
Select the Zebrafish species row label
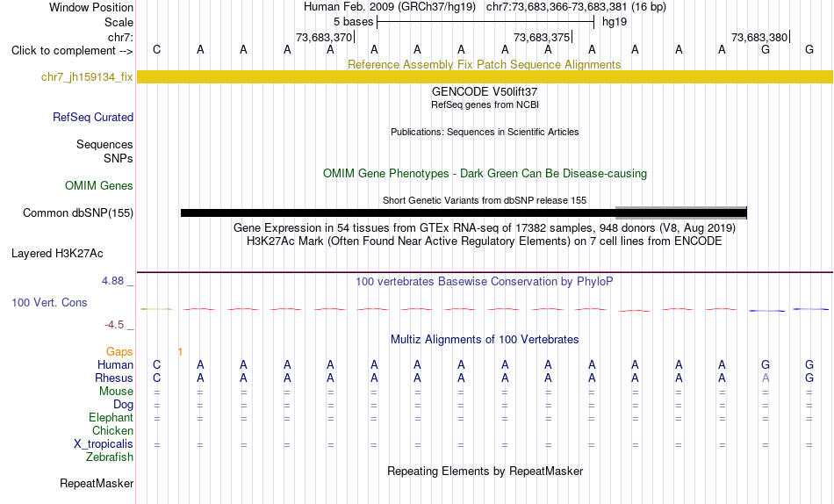110,457
